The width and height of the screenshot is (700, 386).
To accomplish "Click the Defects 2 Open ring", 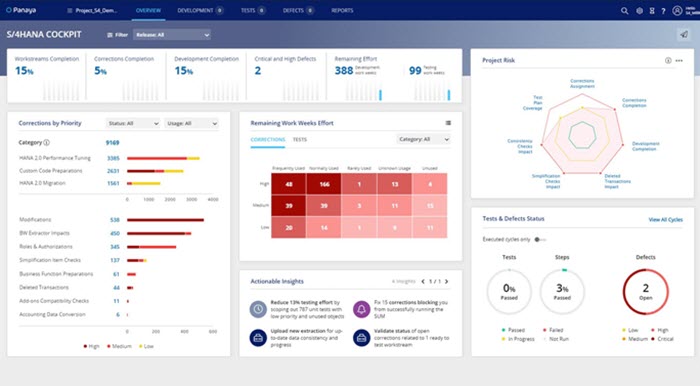I will point(646,291).
